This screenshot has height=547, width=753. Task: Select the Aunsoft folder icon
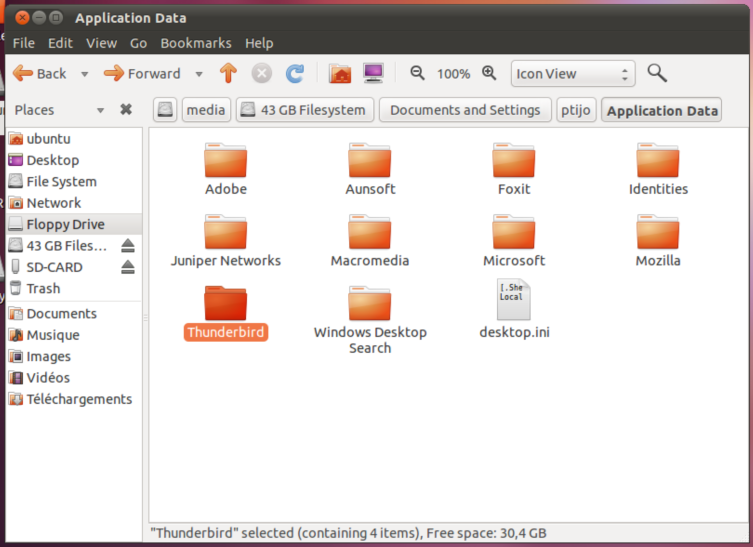(369, 161)
